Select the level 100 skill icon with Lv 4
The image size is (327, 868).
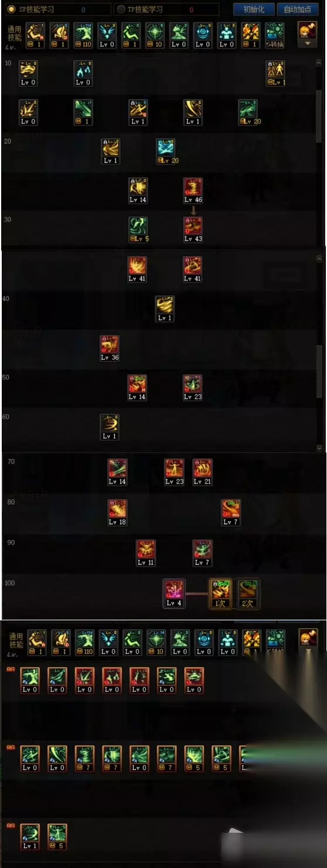click(174, 593)
